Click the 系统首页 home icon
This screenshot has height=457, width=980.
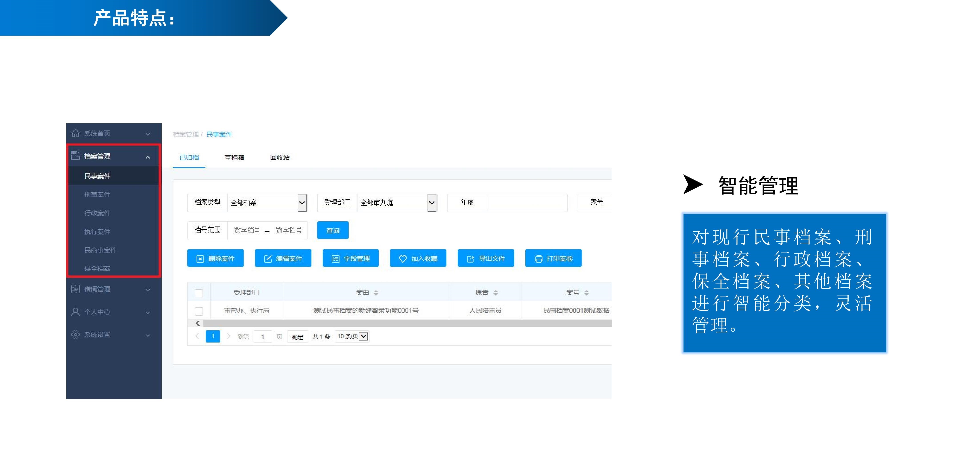coord(75,133)
